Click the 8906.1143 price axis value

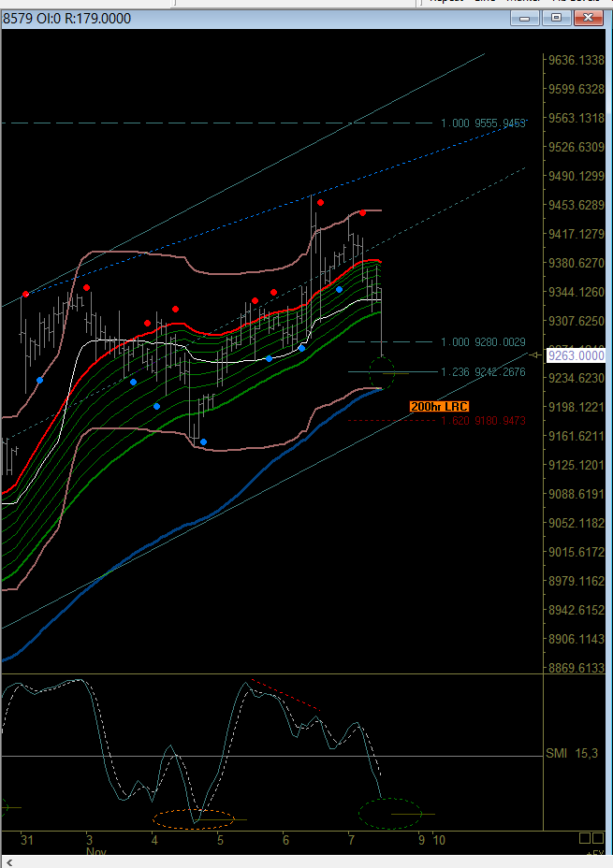pyautogui.click(x=576, y=639)
